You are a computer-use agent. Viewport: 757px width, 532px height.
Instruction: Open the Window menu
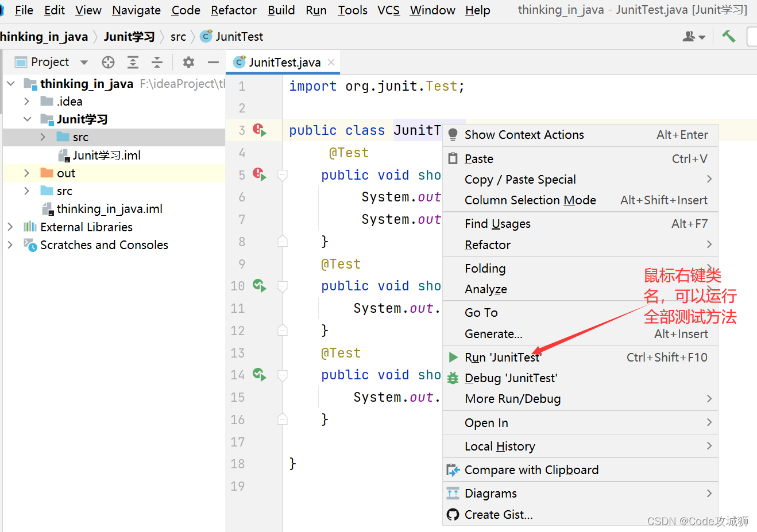(x=432, y=10)
